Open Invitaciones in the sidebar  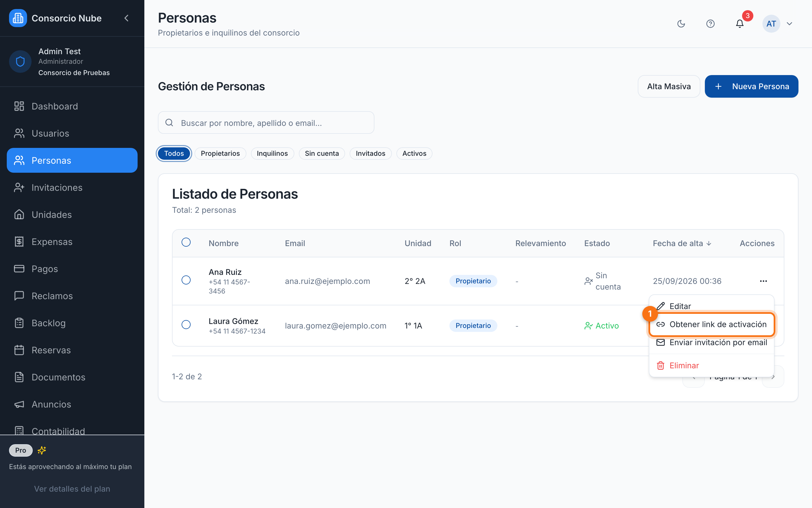point(72,187)
